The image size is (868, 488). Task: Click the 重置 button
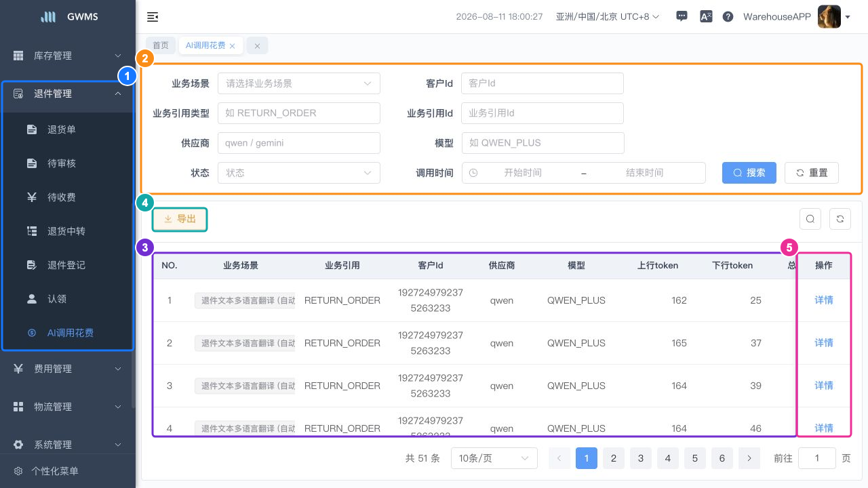pos(812,173)
